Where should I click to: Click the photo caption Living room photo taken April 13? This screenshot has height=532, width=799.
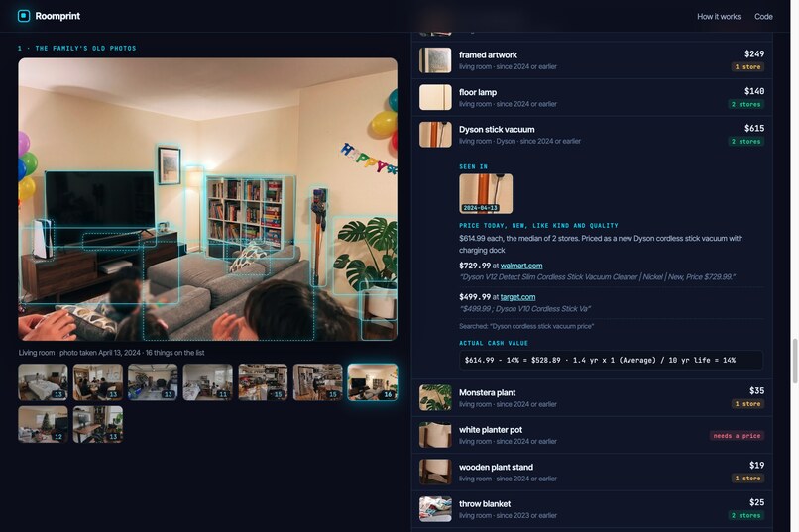112,353
